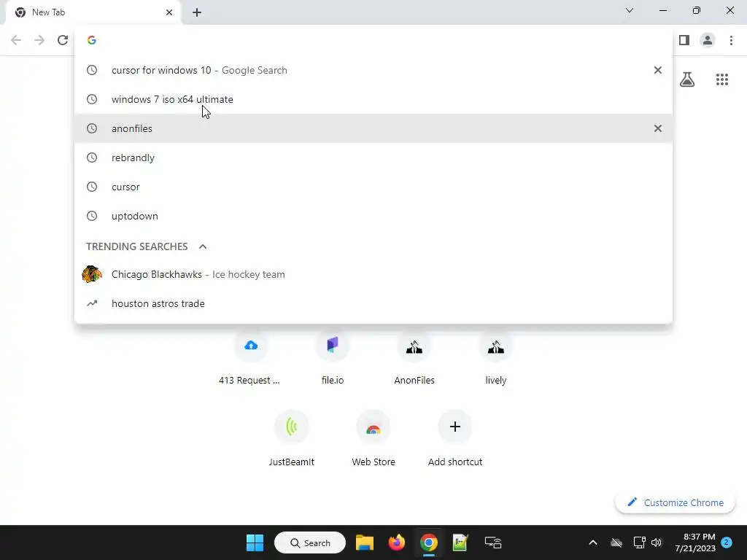Open the file.io shortcut

tap(333, 356)
